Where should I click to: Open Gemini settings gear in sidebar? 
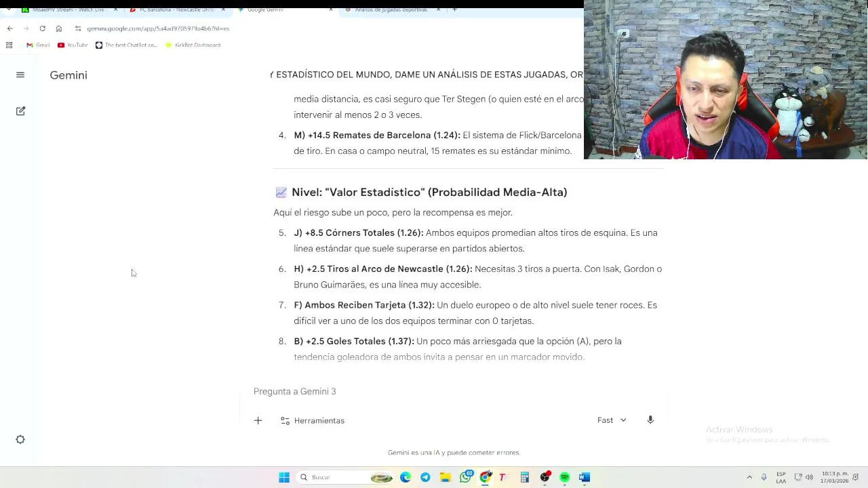click(20, 440)
